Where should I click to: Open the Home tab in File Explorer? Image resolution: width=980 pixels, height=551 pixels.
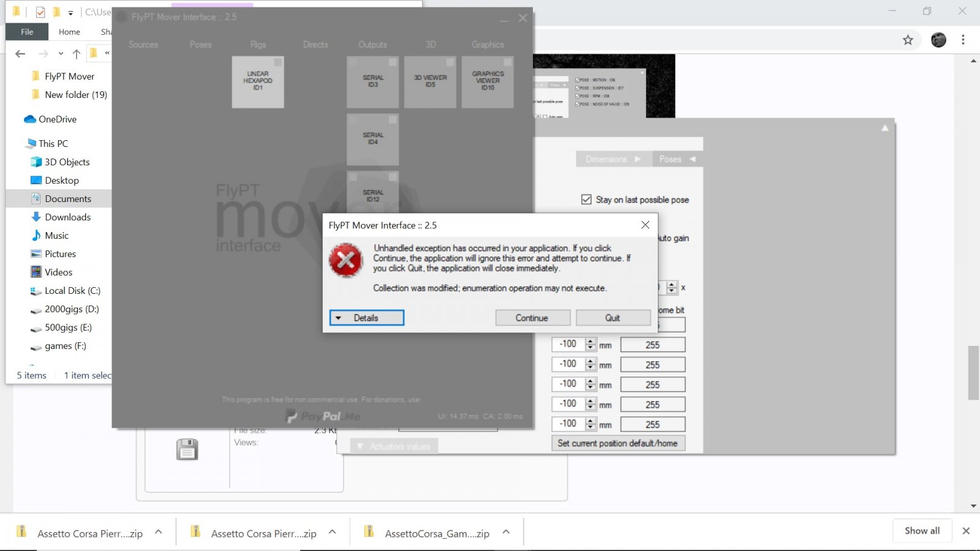pos(69,32)
